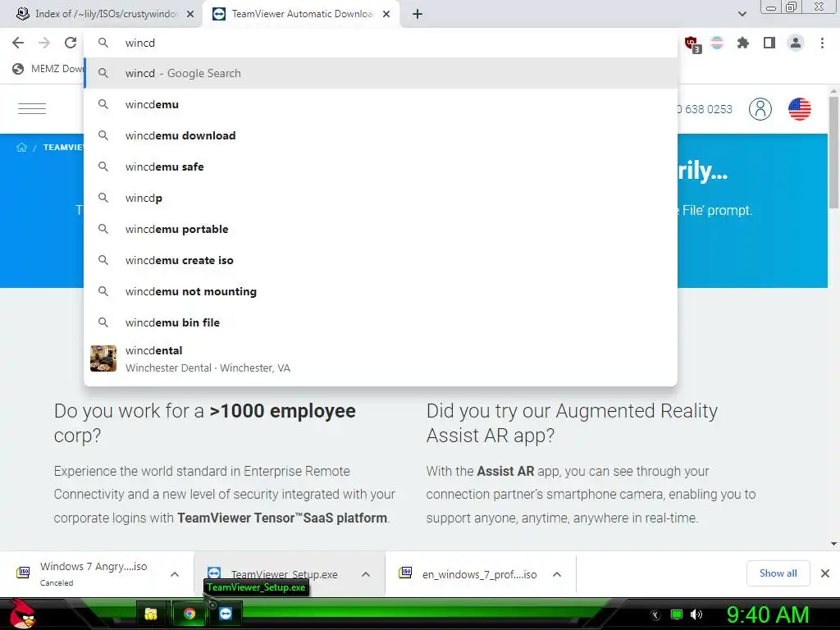Open the Chrome three-dot menu
The image size is (840, 630).
pos(822,43)
